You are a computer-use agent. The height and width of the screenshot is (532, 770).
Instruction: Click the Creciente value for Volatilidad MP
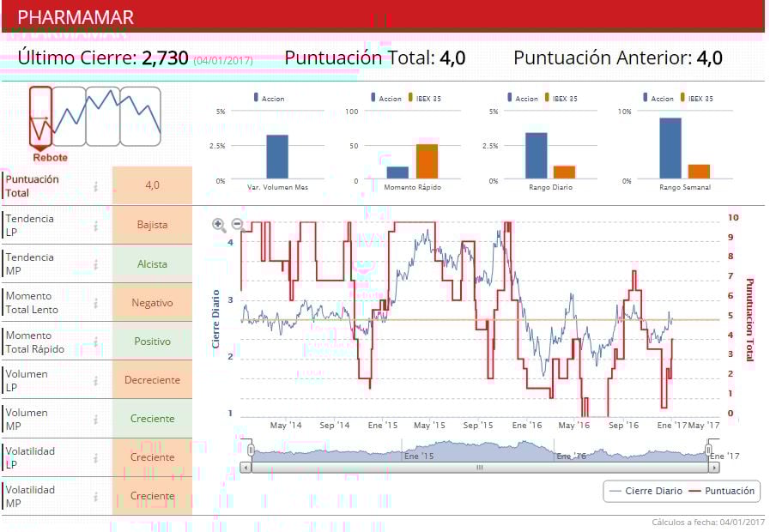(152, 496)
